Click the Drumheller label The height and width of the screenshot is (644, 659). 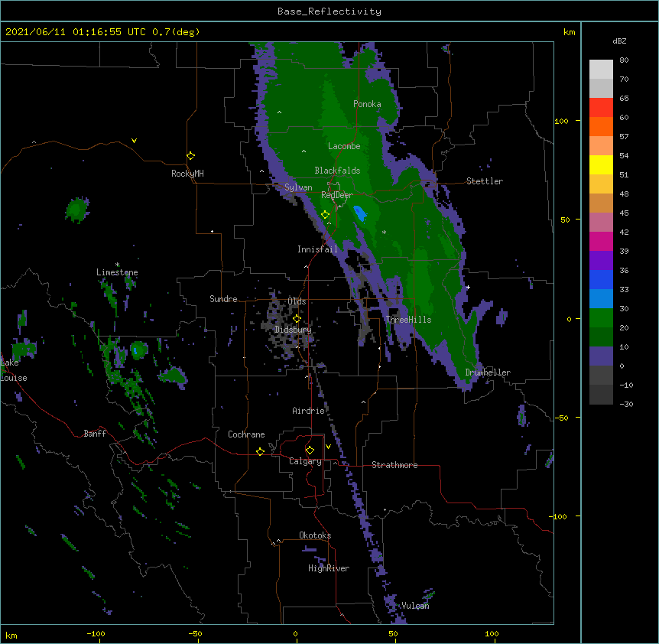pos(488,372)
